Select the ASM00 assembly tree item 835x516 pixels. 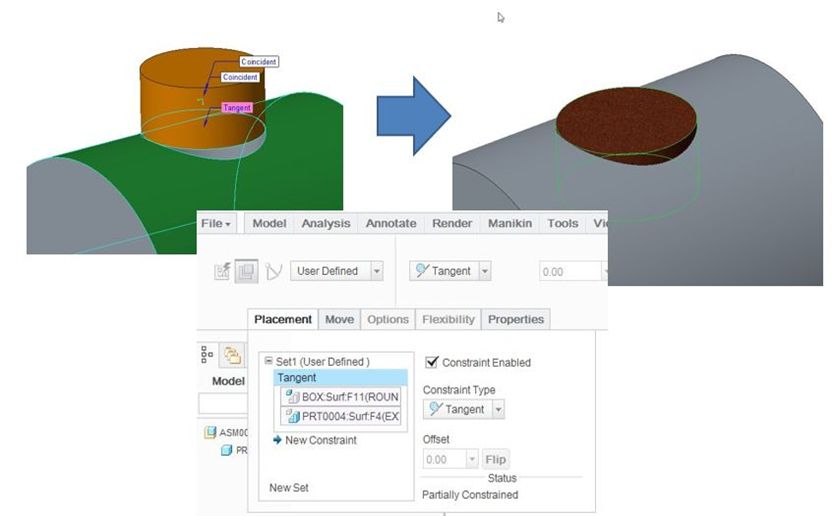pyautogui.click(x=234, y=432)
